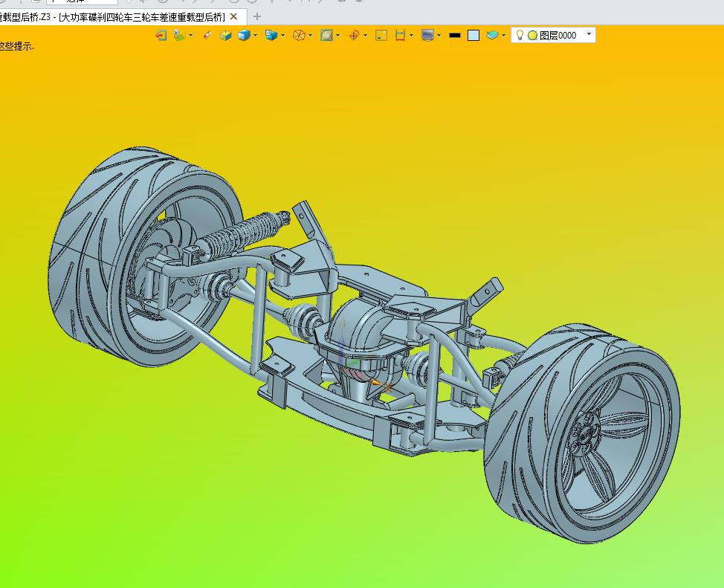Click the light blue face color swatch
The image size is (724, 588).
click(473, 35)
